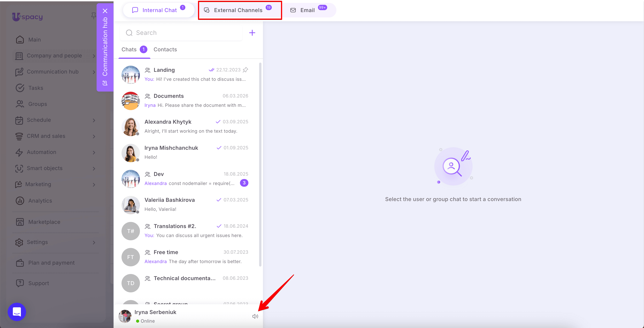Select the Contacts tab
Viewport: 644px width, 328px height.
[165, 49]
